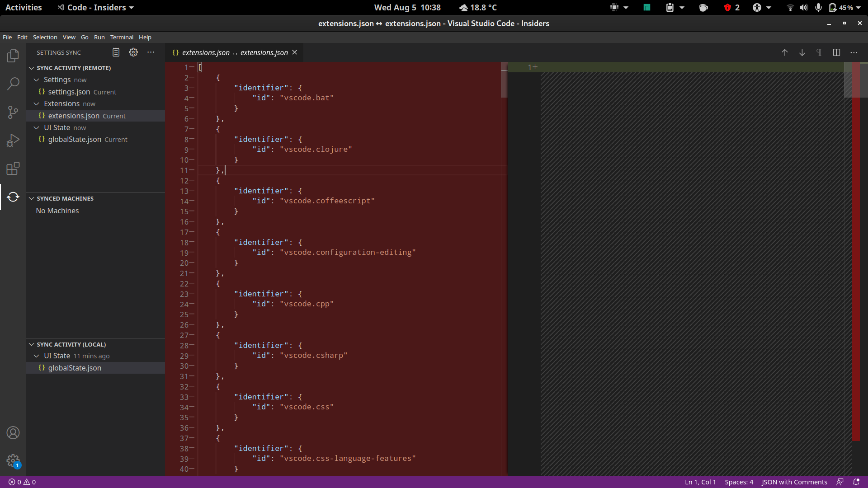Open the Source Control view
This screenshot has width=868, height=488.
(x=13, y=112)
